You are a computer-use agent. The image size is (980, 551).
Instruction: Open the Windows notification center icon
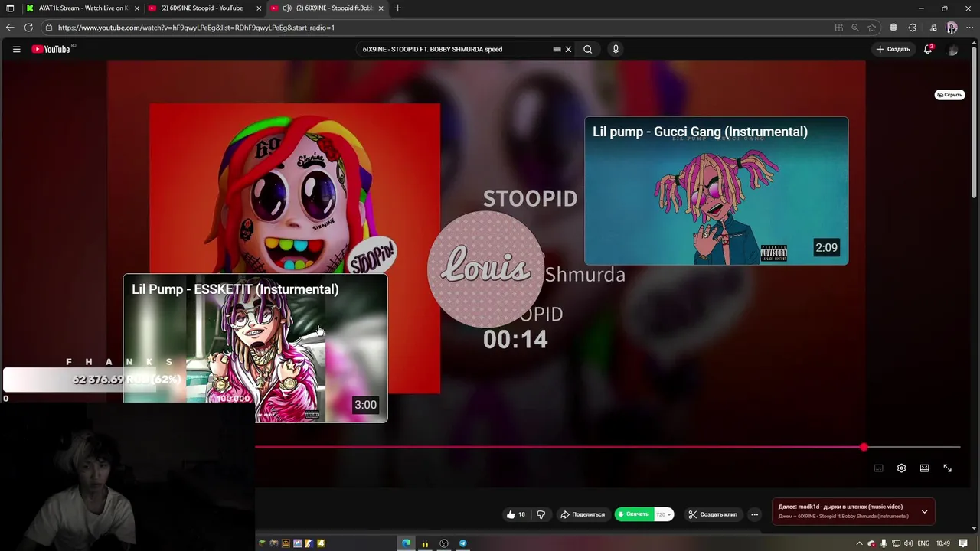[x=963, y=543]
